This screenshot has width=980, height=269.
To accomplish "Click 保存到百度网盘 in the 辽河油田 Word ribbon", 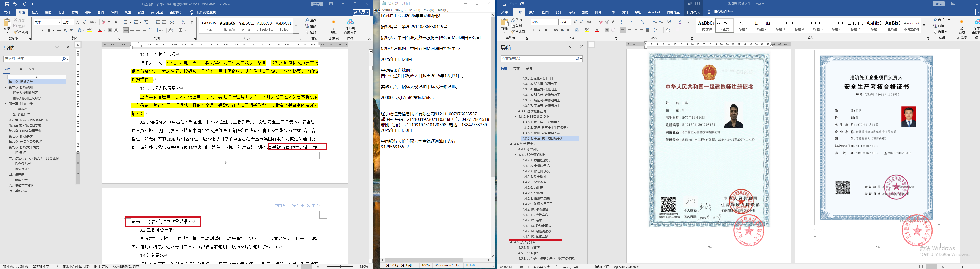I will click(x=350, y=27).
